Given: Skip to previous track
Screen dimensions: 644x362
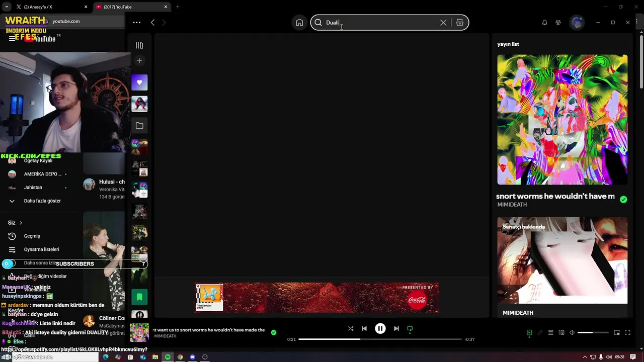Looking at the screenshot, I should tap(364, 329).
